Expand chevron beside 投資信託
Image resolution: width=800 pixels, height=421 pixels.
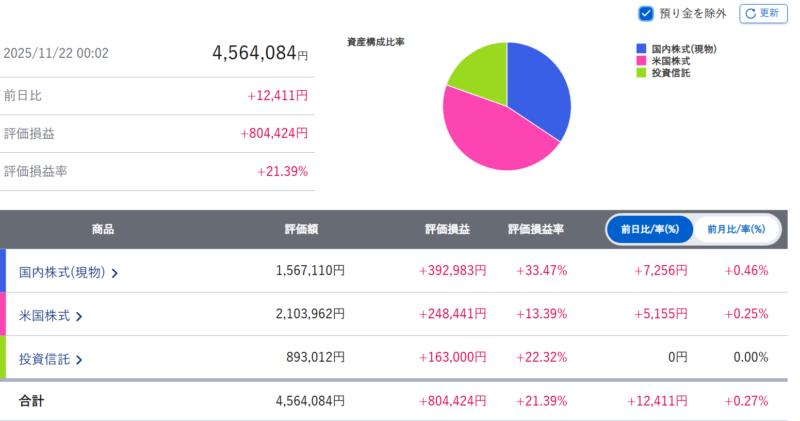79,361
